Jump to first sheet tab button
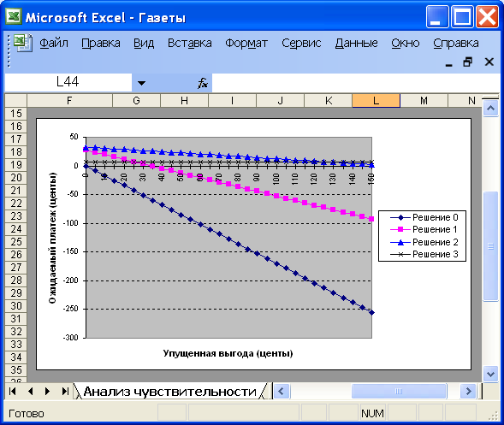The width and height of the screenshot is (504, 425). [13, 392]
